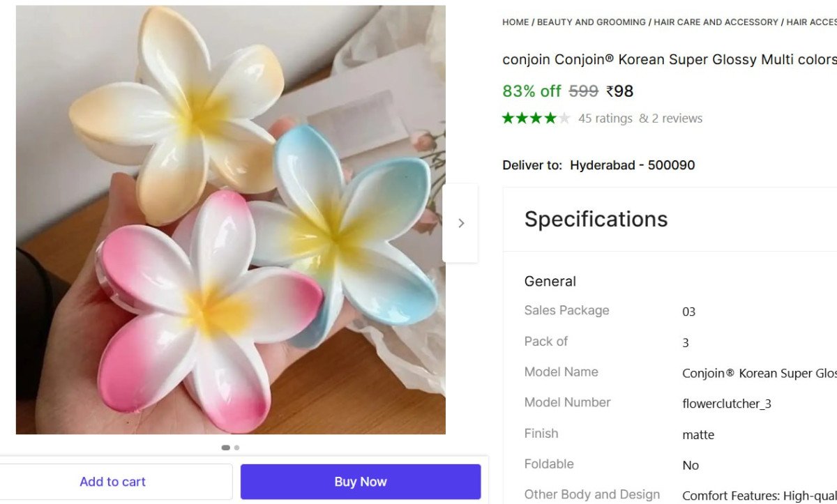Open the BEAUTY AND GROOMING breadcrumb
Image resolution: width=837 pixels, height=504 pixels.
591,22
